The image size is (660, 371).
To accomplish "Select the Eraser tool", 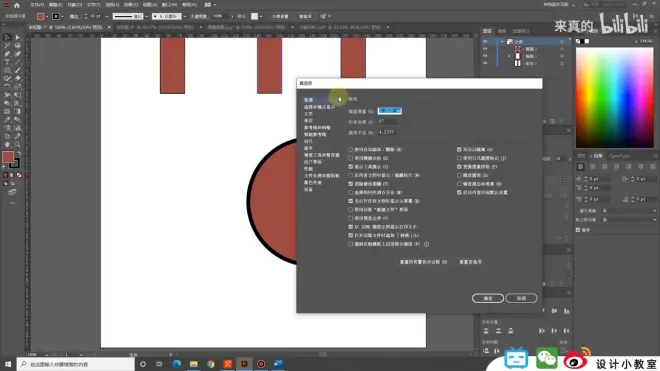I will click(17, 78).
